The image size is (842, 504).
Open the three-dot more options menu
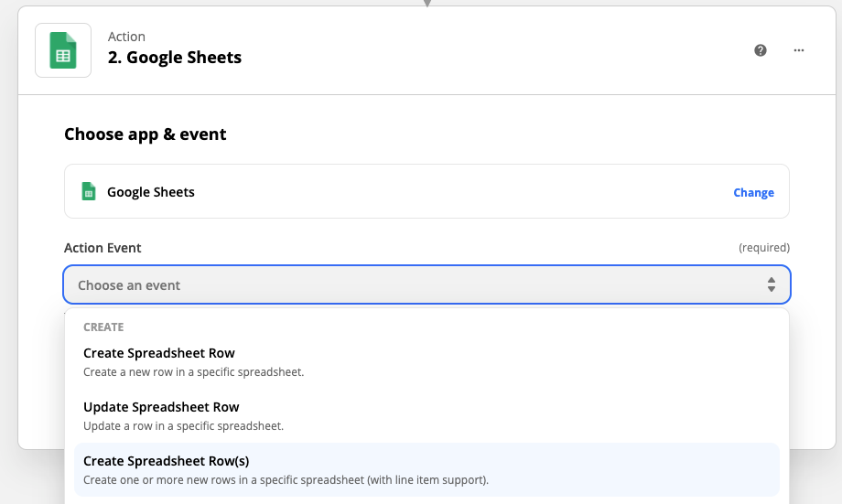coord(798,50)
